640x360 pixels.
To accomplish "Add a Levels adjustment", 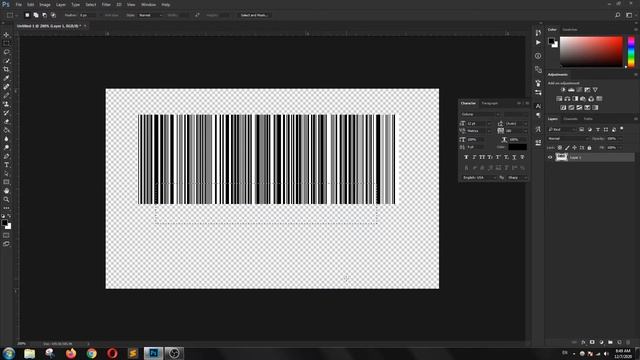I will pos(571,90).
